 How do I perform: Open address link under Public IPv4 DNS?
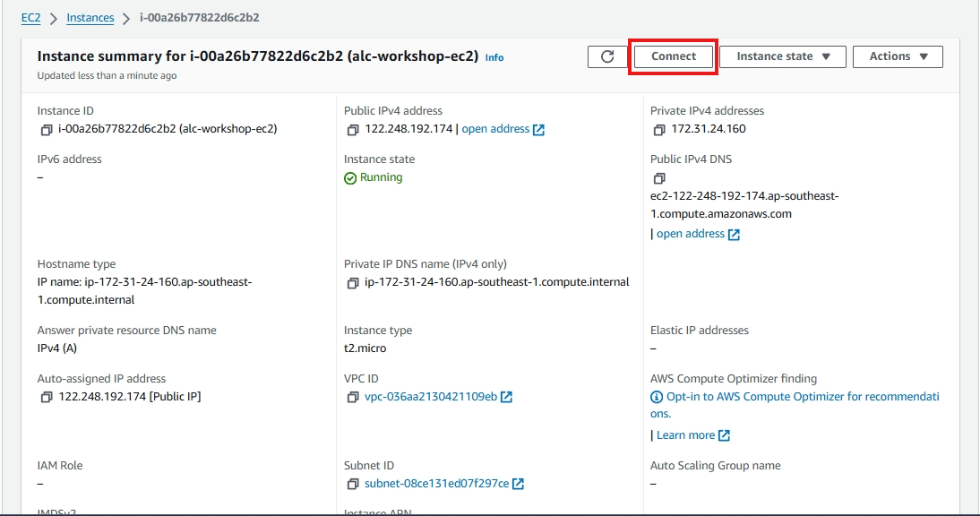691,234
